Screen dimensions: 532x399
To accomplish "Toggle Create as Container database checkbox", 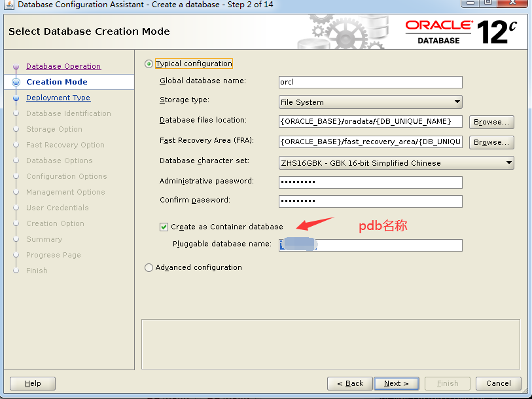I will 164,227.
